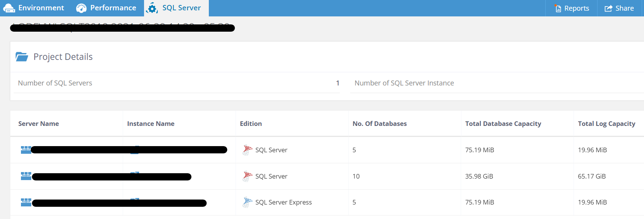This screenshot has width=644, height=219.
Task: Click the first row server icon
Action: 26,150
